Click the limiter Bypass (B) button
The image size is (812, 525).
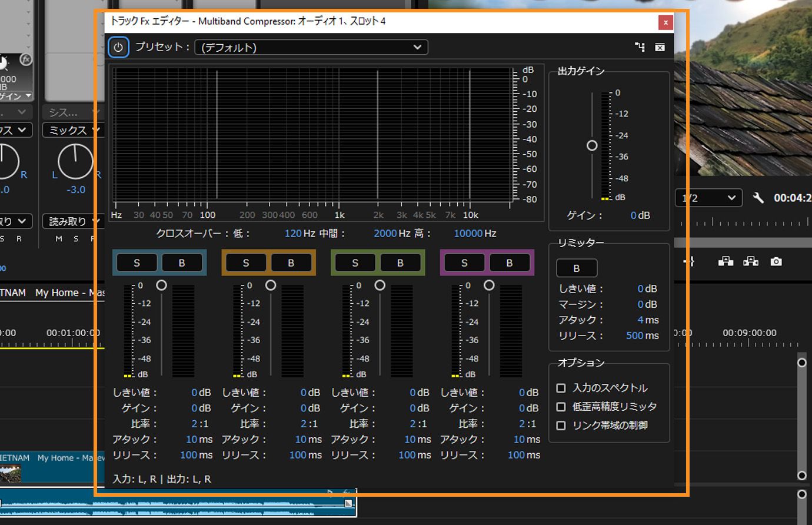point(577,268)
